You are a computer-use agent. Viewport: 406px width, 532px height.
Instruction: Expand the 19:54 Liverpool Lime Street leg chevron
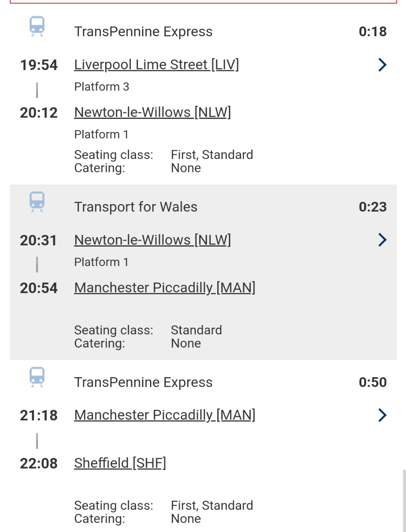382,65
